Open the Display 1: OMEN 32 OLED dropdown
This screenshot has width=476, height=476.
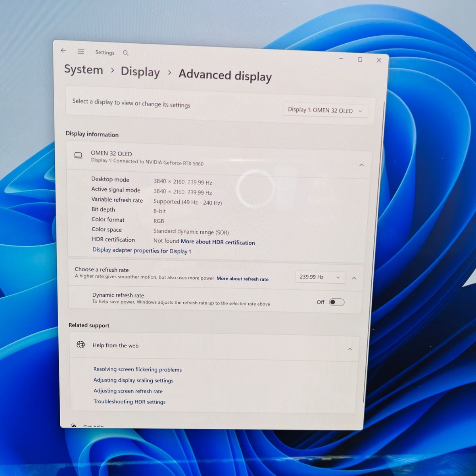coord(325,110)
